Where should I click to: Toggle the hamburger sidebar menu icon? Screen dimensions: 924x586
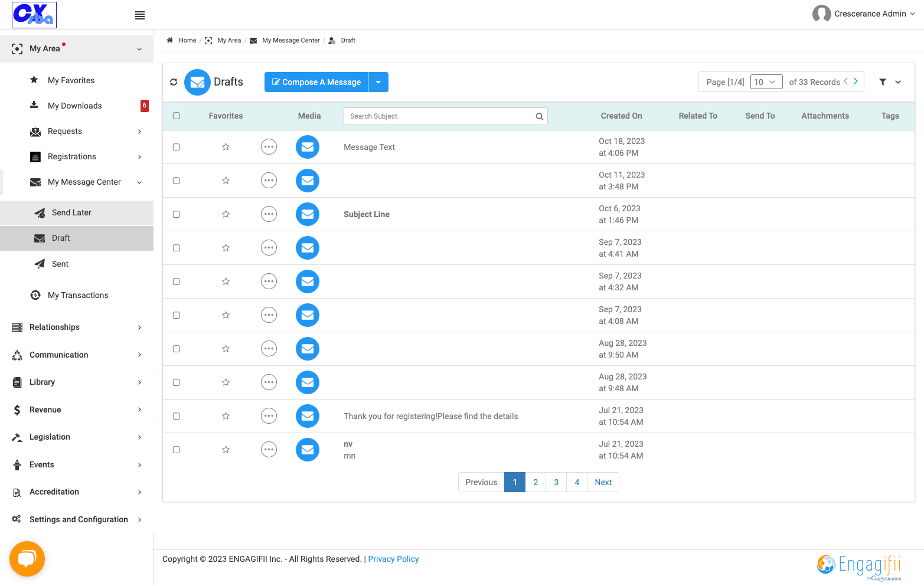point(140,15)
